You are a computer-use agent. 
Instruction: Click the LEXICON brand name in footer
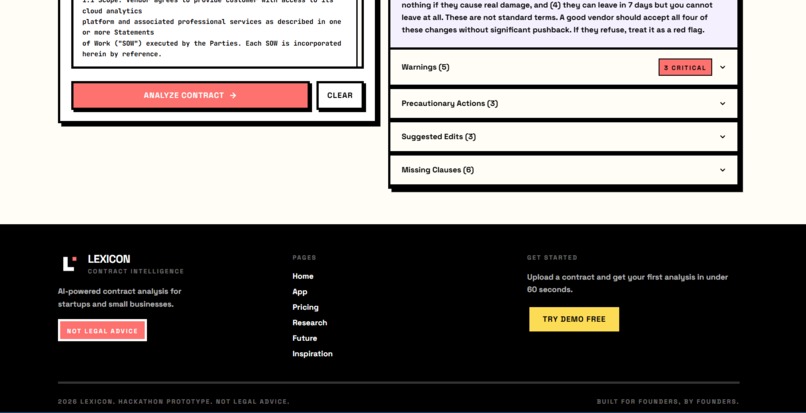click(x=109, y=259)
